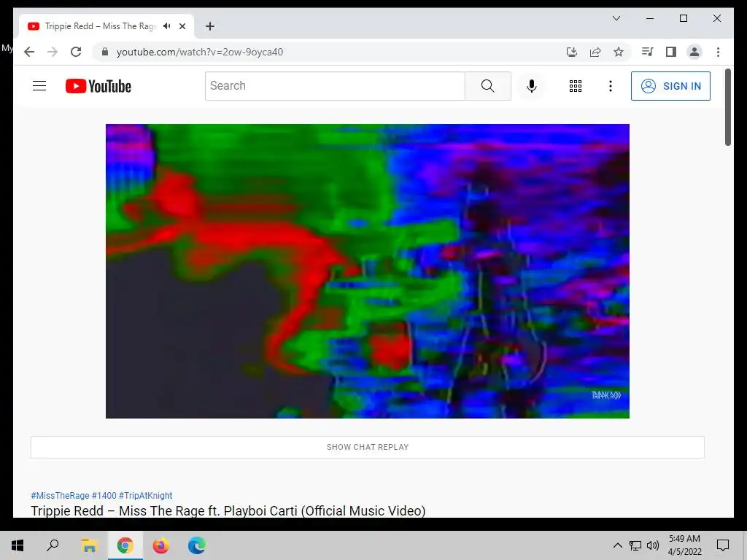Open the #1400 hashtag link
Viewport: 747px width, 560px height.
point(104,495)
